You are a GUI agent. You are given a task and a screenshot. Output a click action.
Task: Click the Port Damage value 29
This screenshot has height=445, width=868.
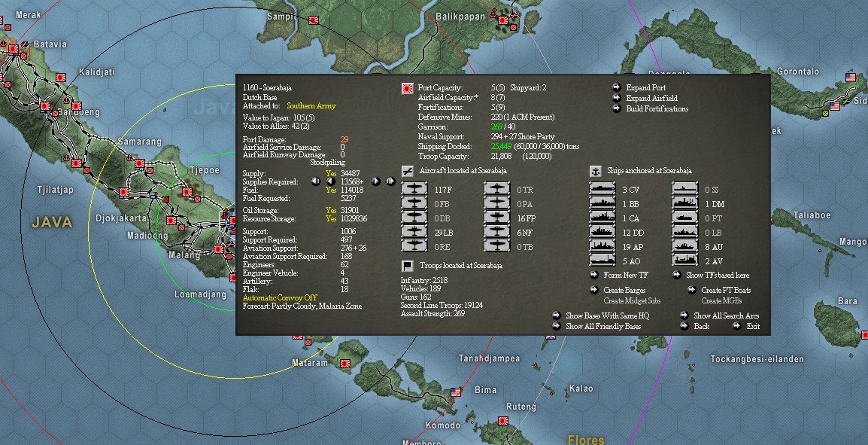click(344, 139)
